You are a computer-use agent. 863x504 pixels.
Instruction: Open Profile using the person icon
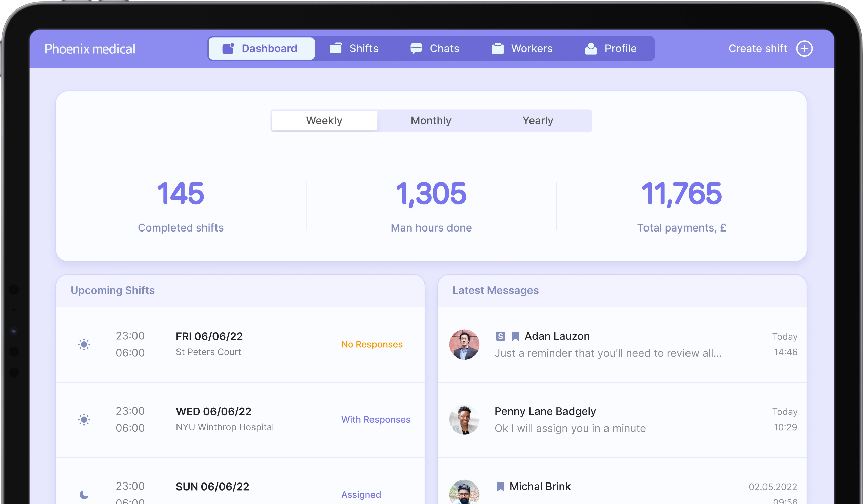tap(590, 48)
